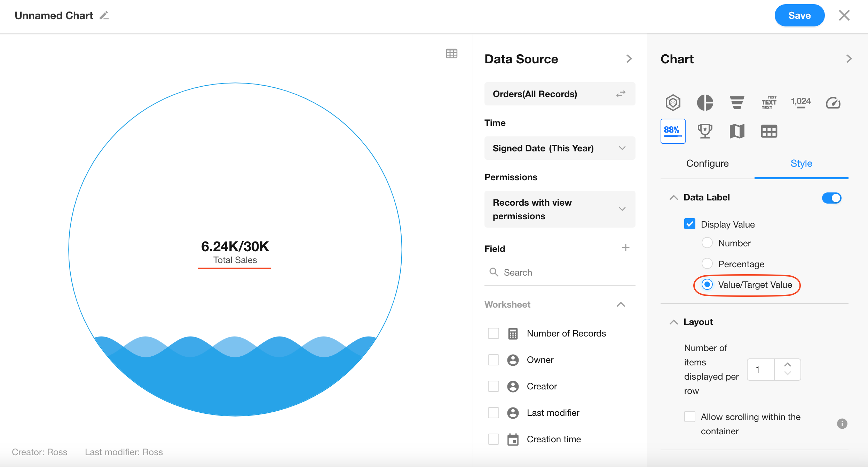Choose the funnel chart type icon
868x467 pixels.
737,103
